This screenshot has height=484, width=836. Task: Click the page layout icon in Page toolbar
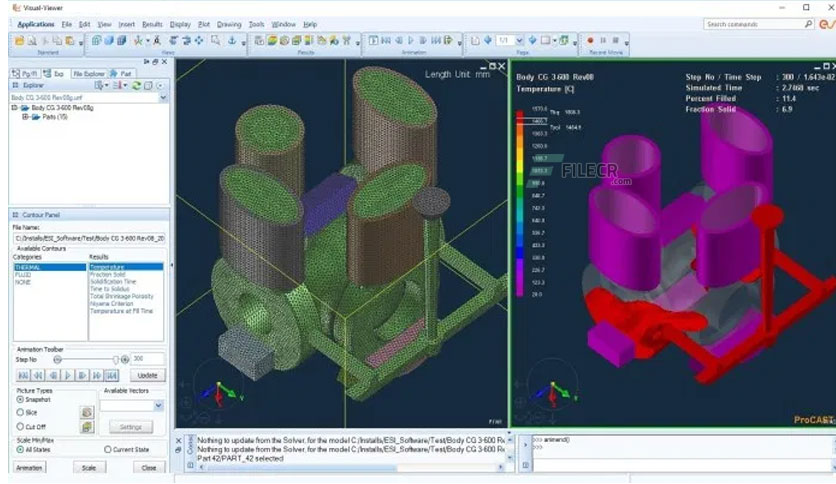click(545, 41)
